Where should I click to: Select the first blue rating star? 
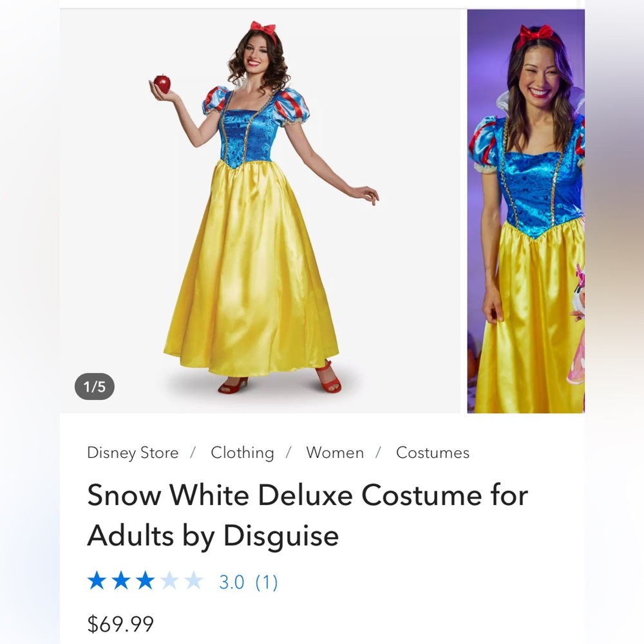[97, 582]
